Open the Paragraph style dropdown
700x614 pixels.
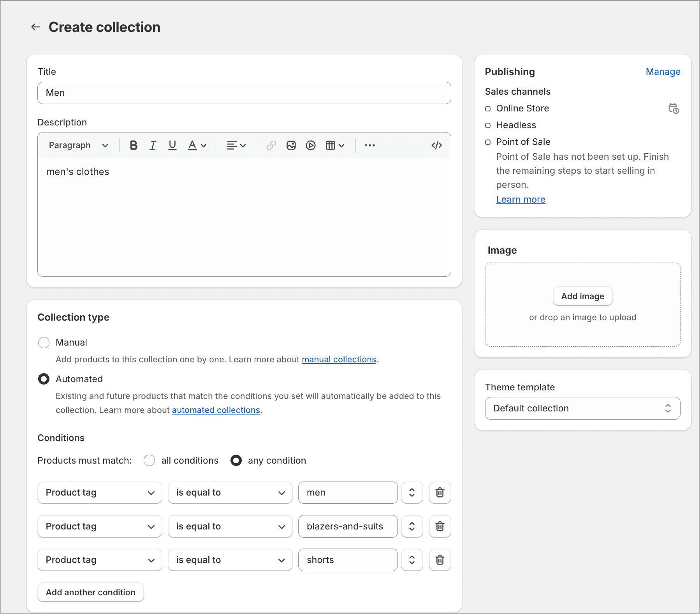tap(78, 145)
